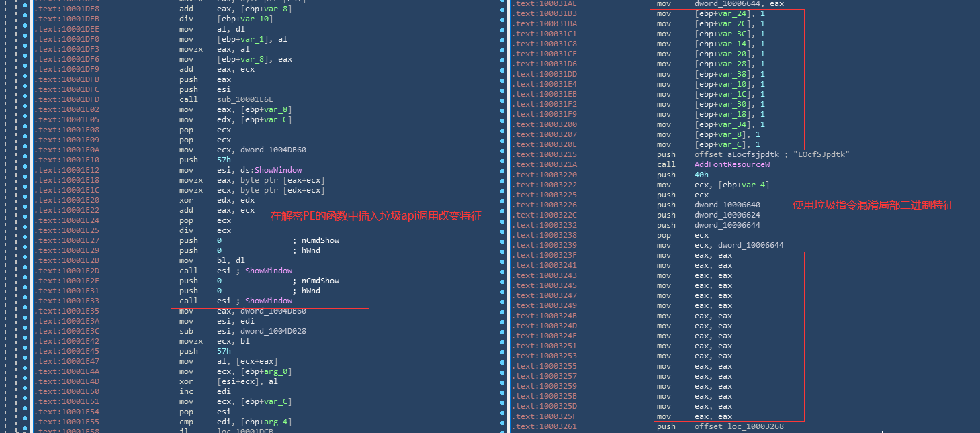Click the red annotation about junk instructions
Image resolution: width=980 pixels, height=433 pixels.
tap(873, 205)
